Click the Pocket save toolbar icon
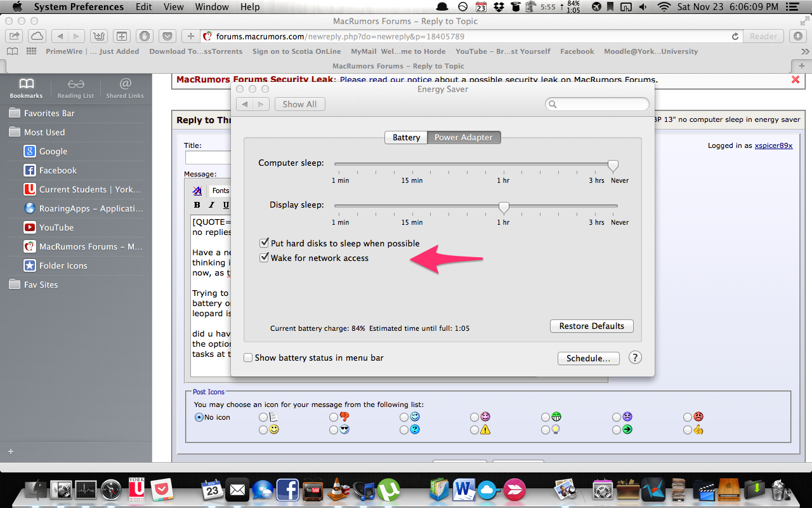 167,36
